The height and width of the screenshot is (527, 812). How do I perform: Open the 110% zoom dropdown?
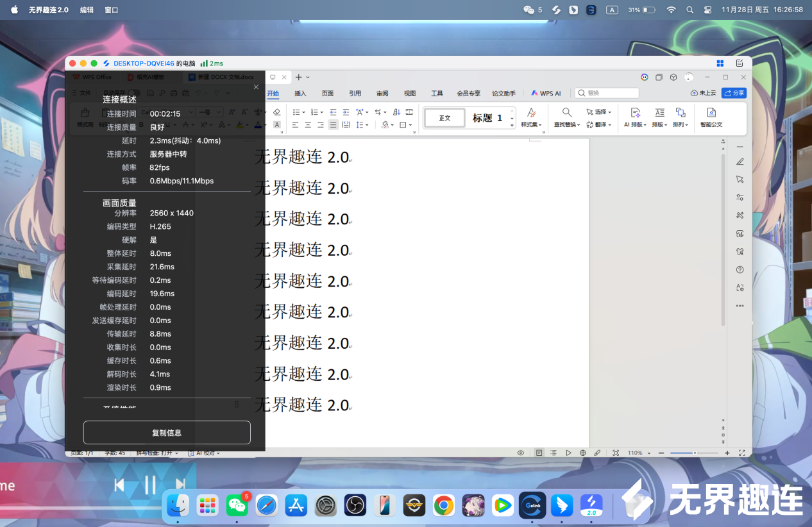click(x=639, y=453)
